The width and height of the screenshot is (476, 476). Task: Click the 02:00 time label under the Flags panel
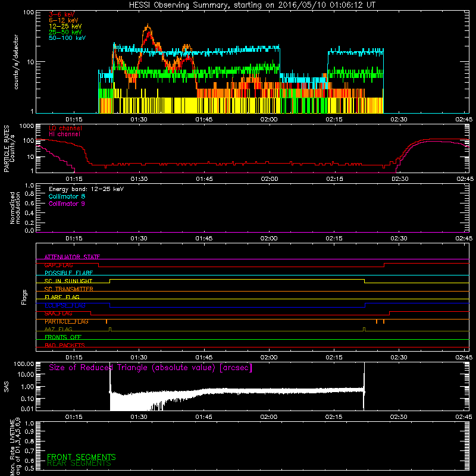point(269,358)
